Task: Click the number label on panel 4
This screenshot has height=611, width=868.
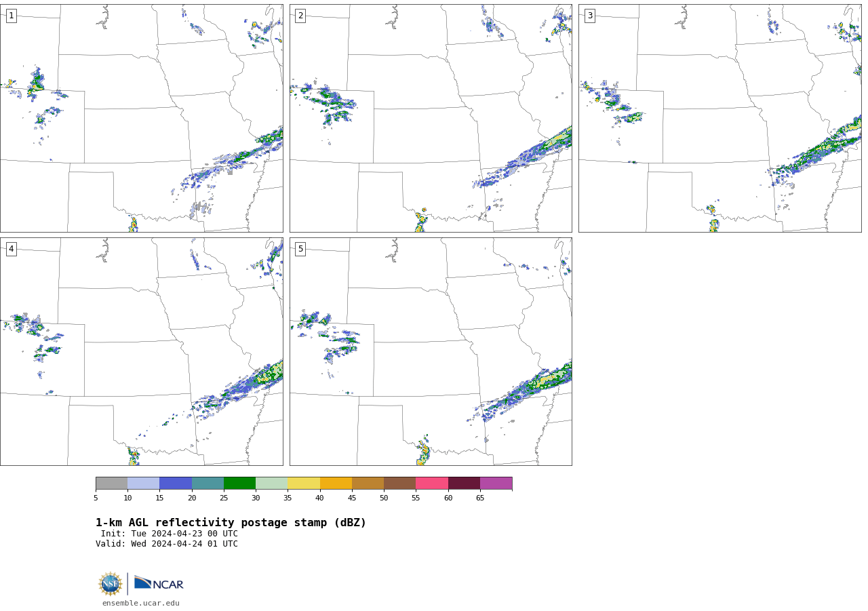Action: pyautogui.click(x=11, y=249)
